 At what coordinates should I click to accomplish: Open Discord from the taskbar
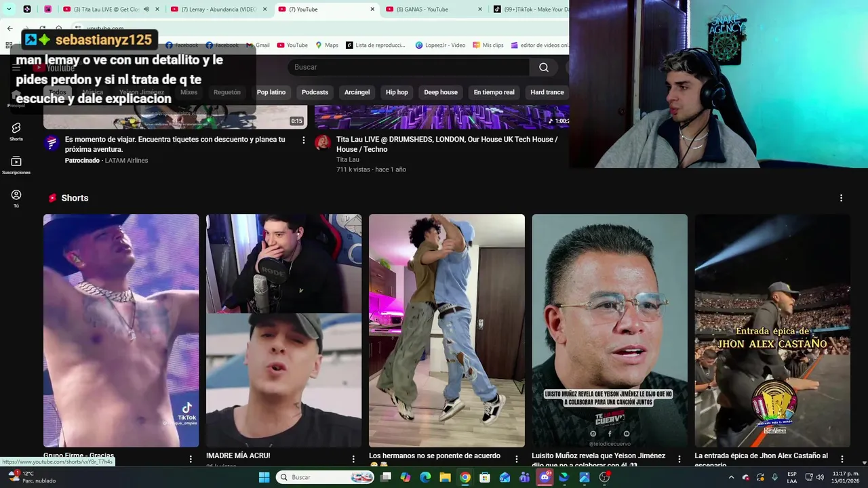coord(545,477)
